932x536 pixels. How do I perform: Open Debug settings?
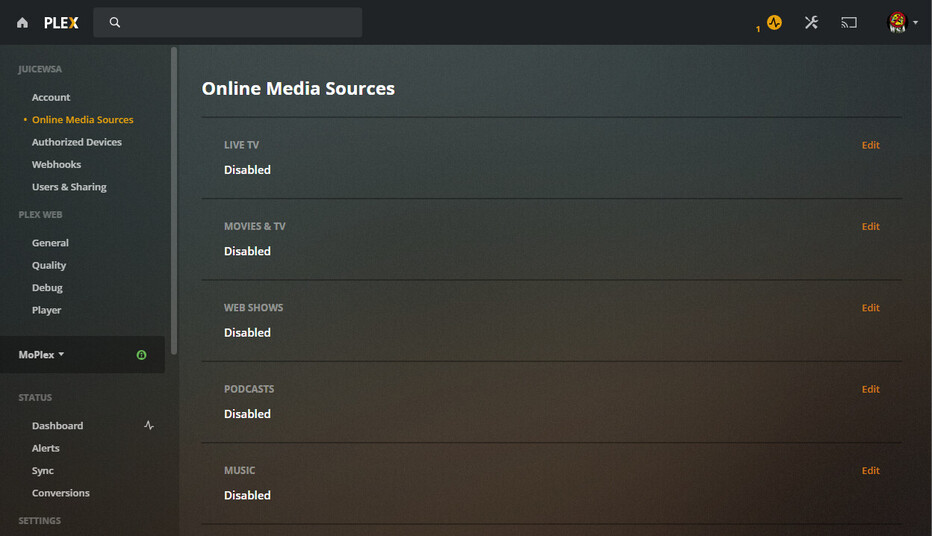pos(47,288)
